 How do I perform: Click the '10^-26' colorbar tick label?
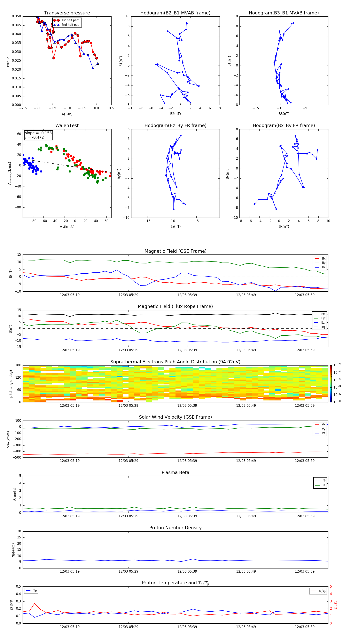tap(337, 365)
